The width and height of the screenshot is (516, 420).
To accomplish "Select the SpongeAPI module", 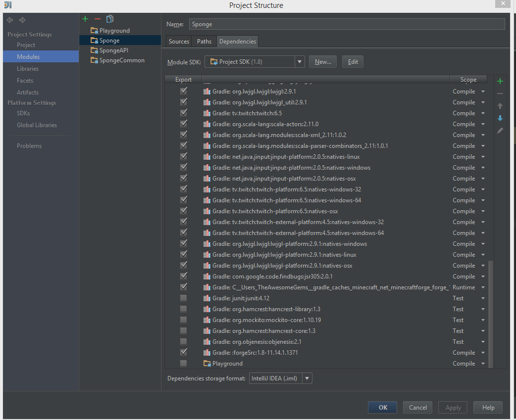I will point(113,50).
